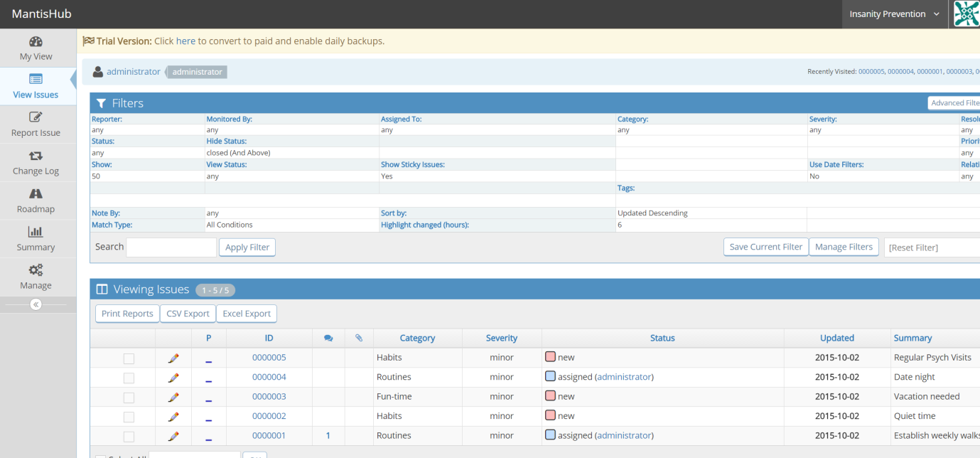Tick checkbox for issue 0000005
This screenshot has width=980, height=458.
tap(129, 358)
